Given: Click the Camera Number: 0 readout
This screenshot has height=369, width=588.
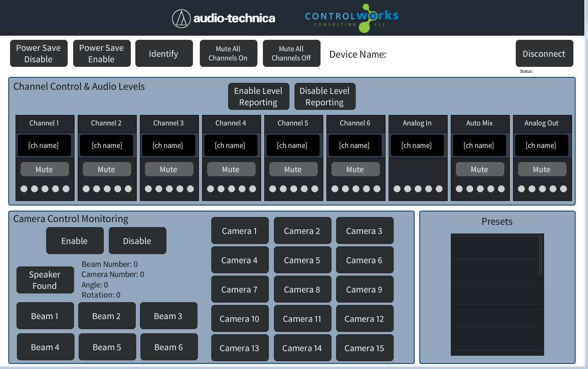Looking at the screenshot, I should coord(113,274).
